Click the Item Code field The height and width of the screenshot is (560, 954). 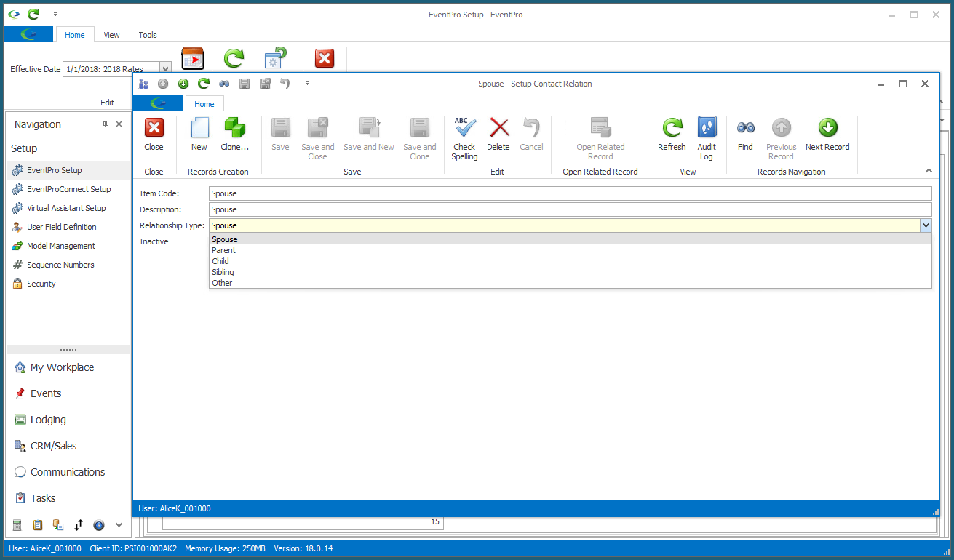click(570, 193)
